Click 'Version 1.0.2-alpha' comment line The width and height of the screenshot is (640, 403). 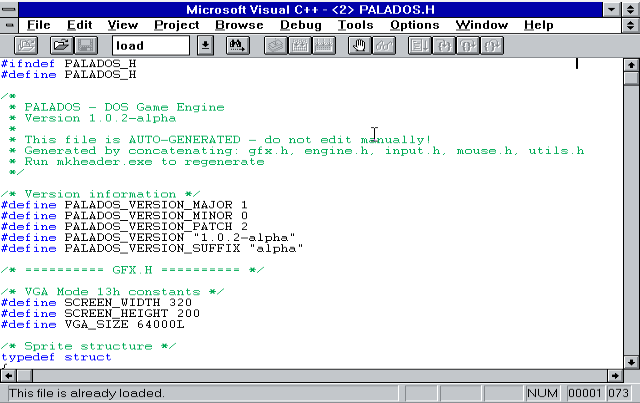pyautogui.click(x=100, y=118)
